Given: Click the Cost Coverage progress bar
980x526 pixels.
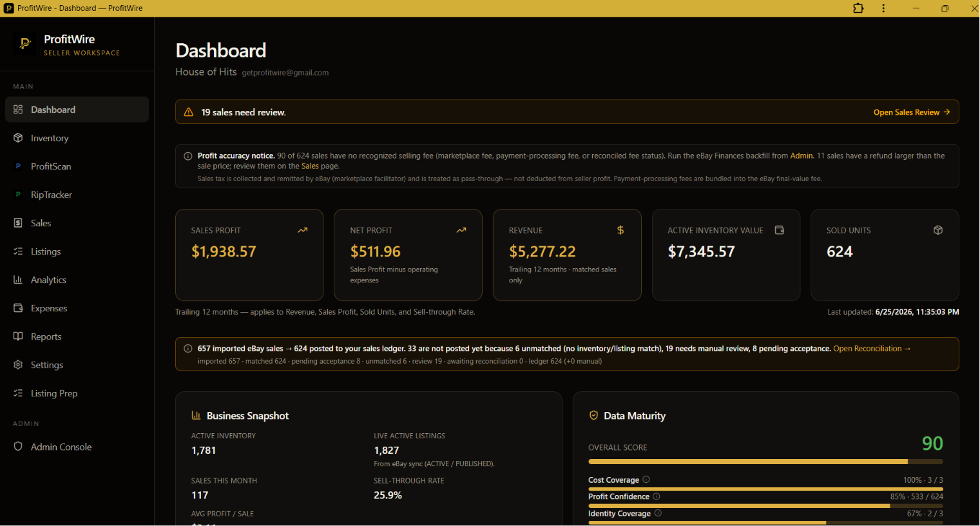Looking at the screenshot, I should (765, 489).
